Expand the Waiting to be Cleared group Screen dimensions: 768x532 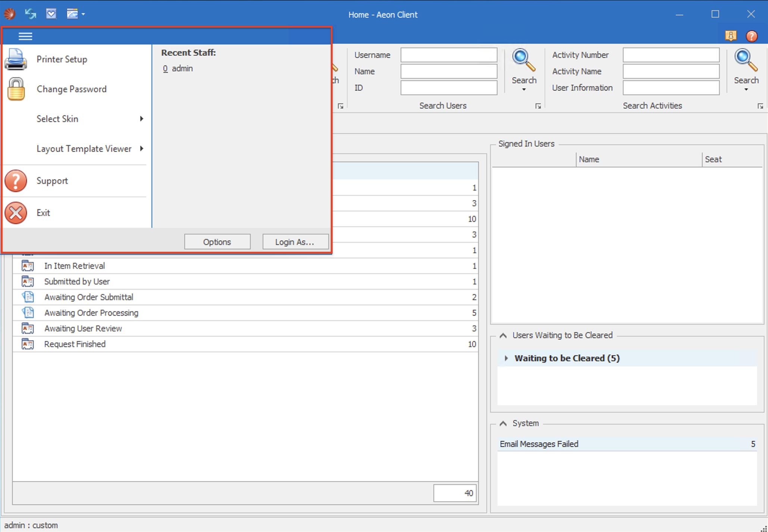pyautogui.click(x=506, y=358)
